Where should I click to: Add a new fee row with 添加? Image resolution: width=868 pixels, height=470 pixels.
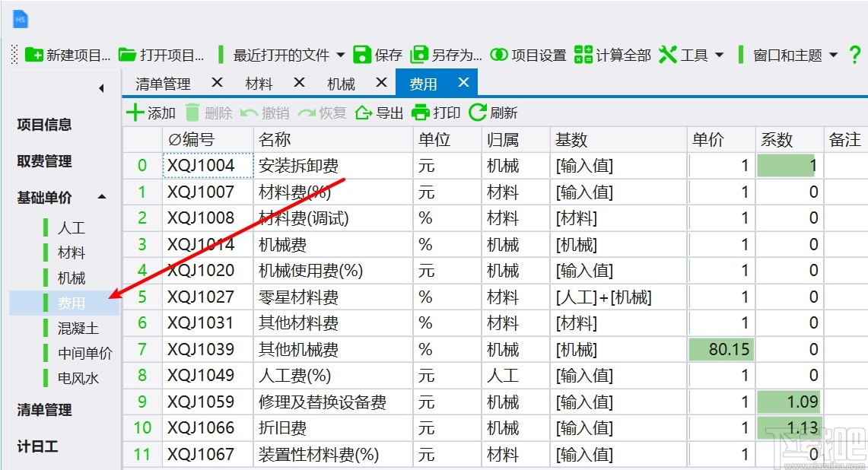click(x=151, y=112)
